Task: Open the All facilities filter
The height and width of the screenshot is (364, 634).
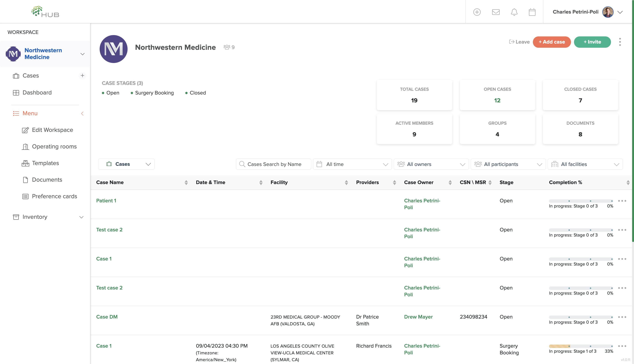Action: 585,164
